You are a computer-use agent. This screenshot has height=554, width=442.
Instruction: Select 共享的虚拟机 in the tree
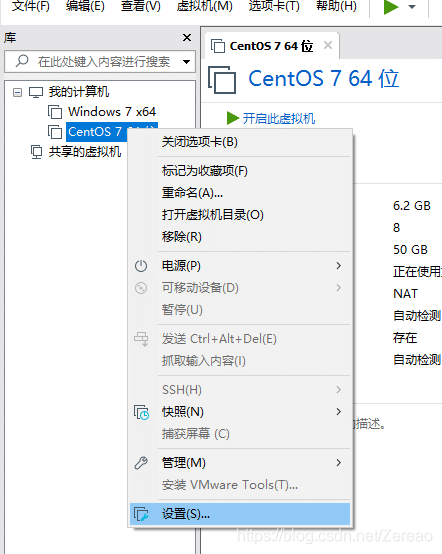85,152
